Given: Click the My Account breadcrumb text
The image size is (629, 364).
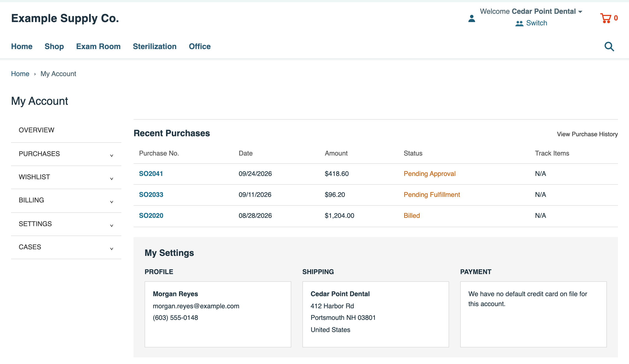Looking at the screenshot, I should pyautogui.click(x=58, y=74).
